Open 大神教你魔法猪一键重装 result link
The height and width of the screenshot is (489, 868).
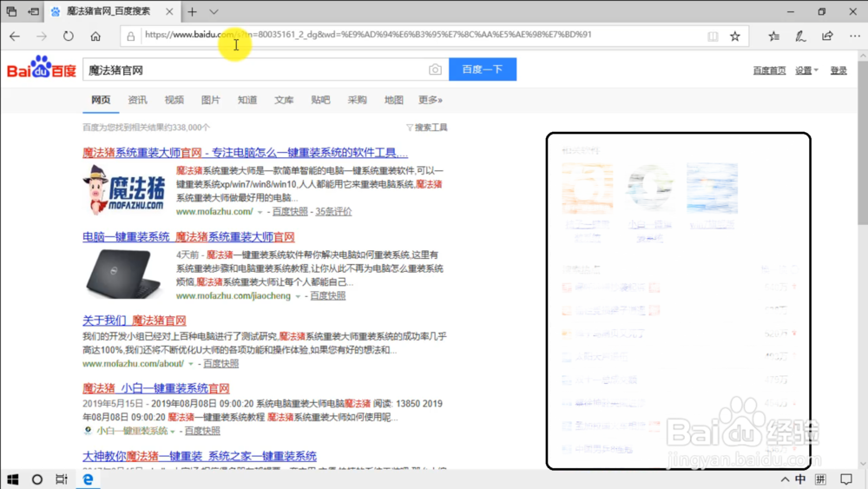point(200,456)
